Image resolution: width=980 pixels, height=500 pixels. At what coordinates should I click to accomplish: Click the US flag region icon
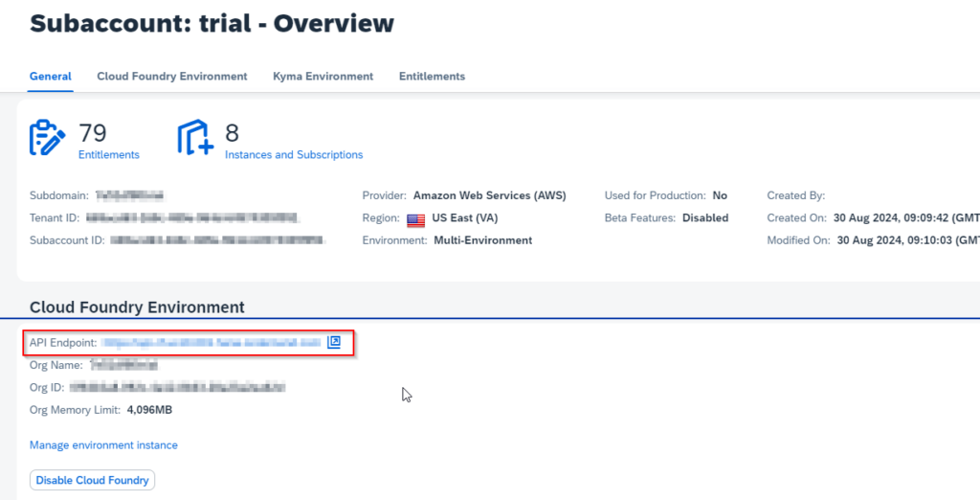[x=415, y=219]
